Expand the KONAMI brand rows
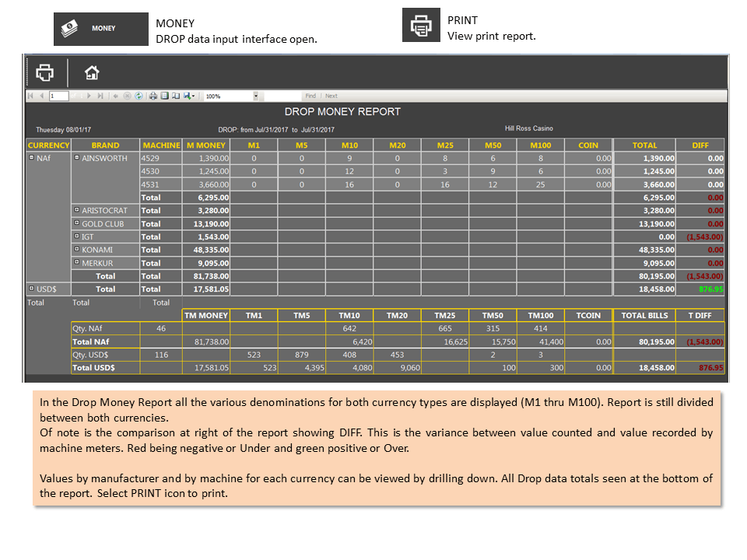 pyautogui.click(x=77, y=249)
